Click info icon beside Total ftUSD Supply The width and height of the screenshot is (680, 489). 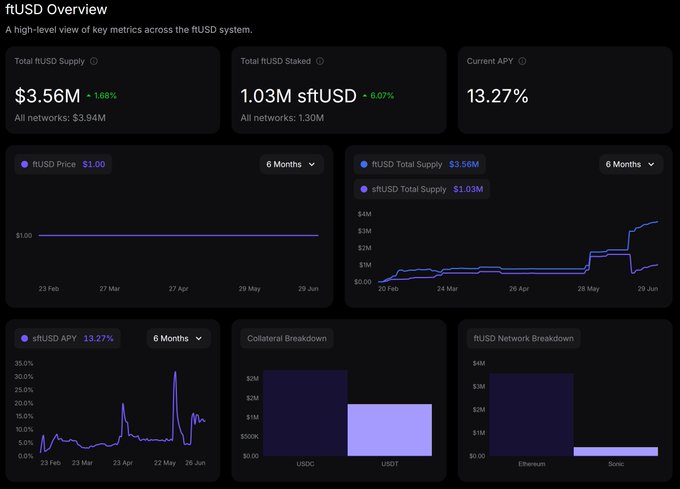click(94, 61)
